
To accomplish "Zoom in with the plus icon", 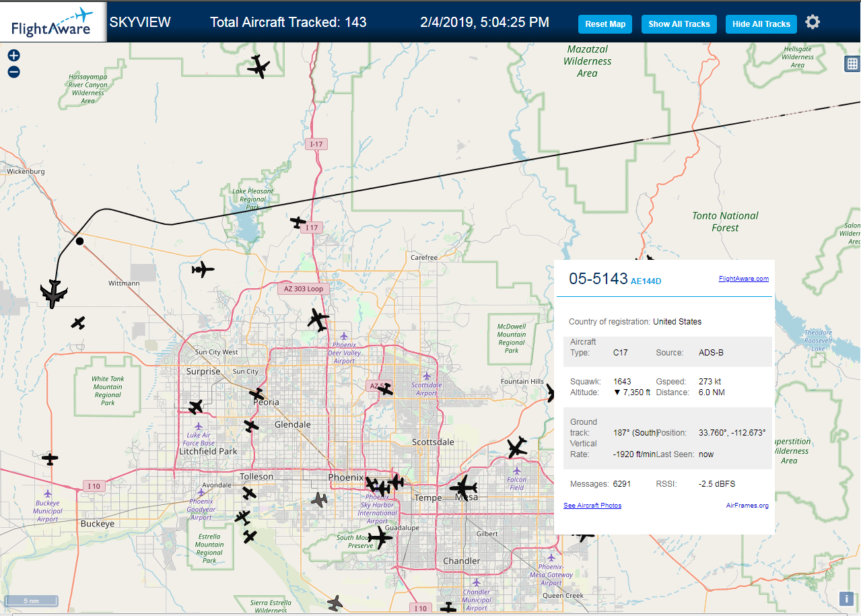I will click(x=14, y=56).
